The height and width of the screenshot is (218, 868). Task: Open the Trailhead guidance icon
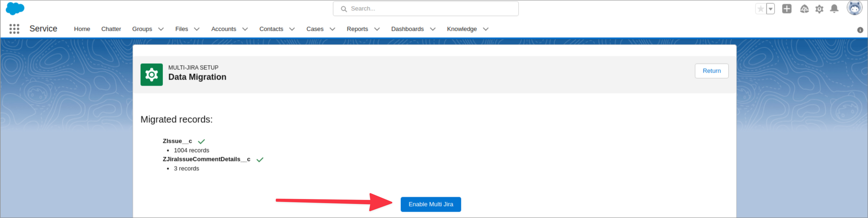[x=804, y=9]
